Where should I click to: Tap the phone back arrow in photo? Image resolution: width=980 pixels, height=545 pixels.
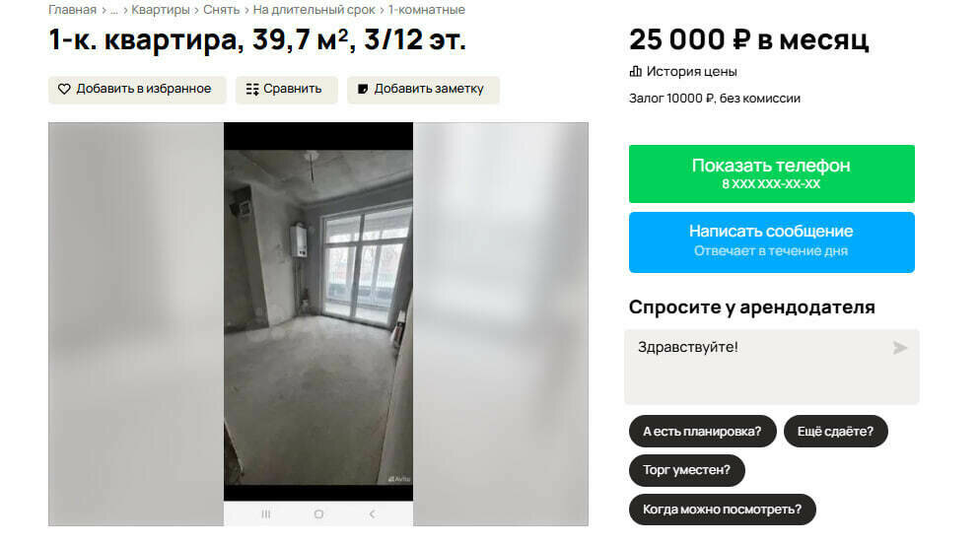[372, 513]
